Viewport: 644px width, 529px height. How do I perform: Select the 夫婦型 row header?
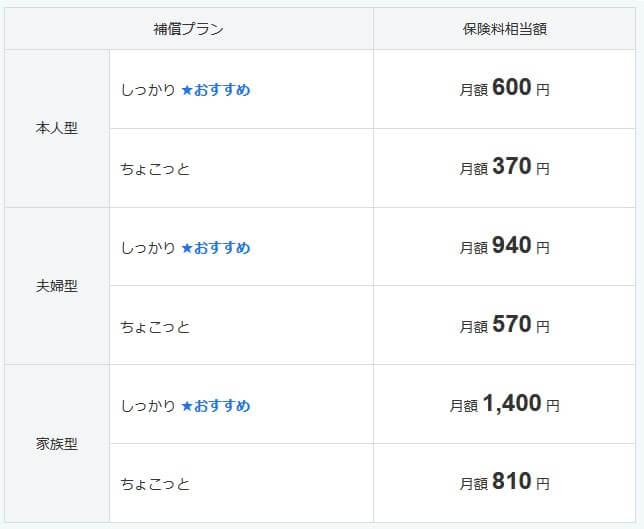[x=56, y=287]
